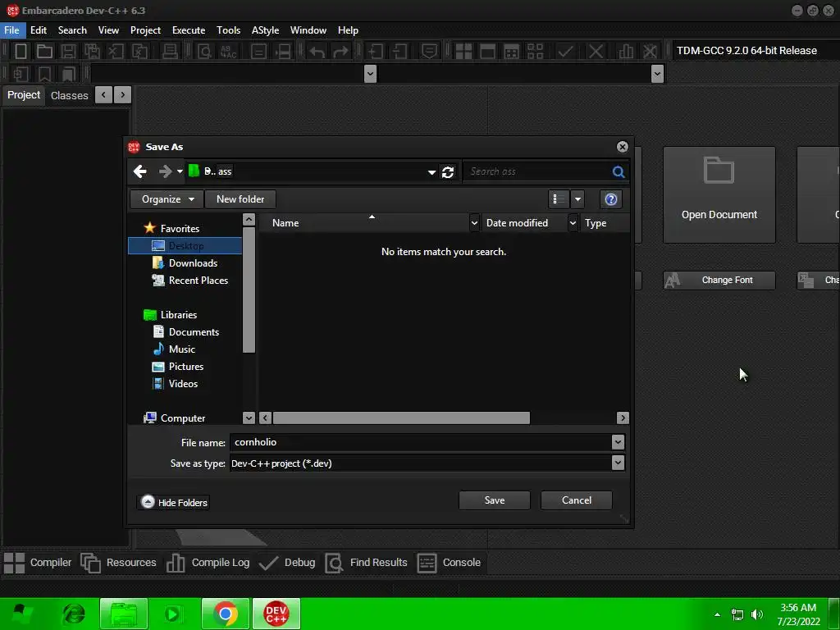This screenshot has width=840, height=630.
Task: Click the clock in system tray
Action: 798,614
